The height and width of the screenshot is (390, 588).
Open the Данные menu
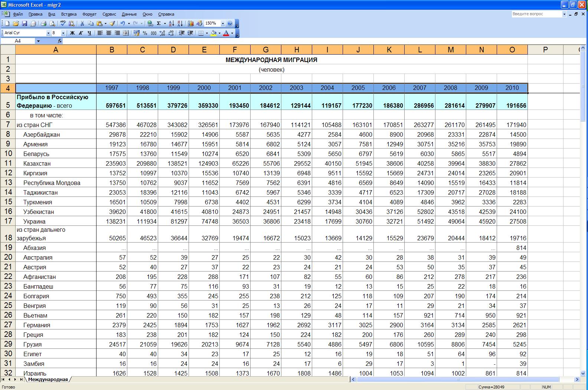(129, 14)
